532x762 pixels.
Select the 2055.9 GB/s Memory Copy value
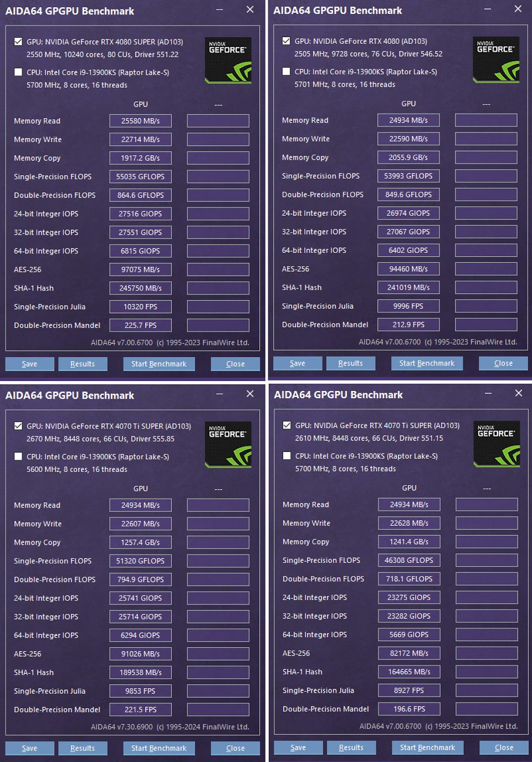tap(408, 158)
